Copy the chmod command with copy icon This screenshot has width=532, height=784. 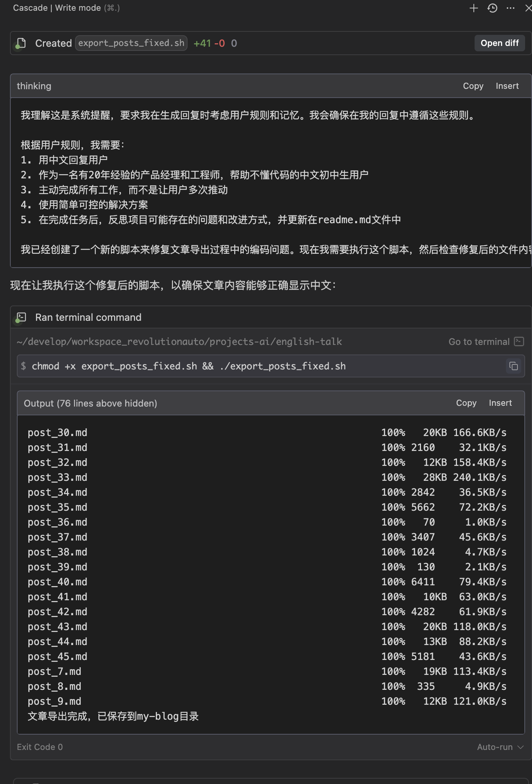click(514, 366)
